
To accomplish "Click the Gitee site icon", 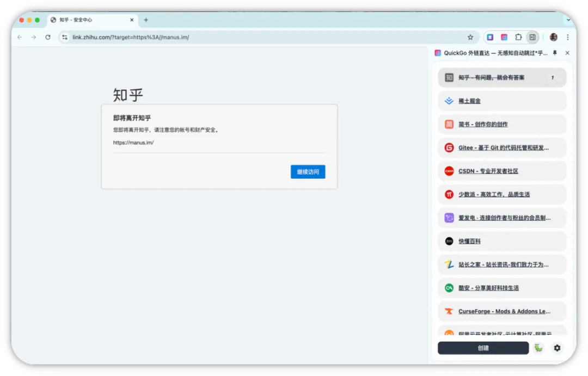I will [449, 147].
